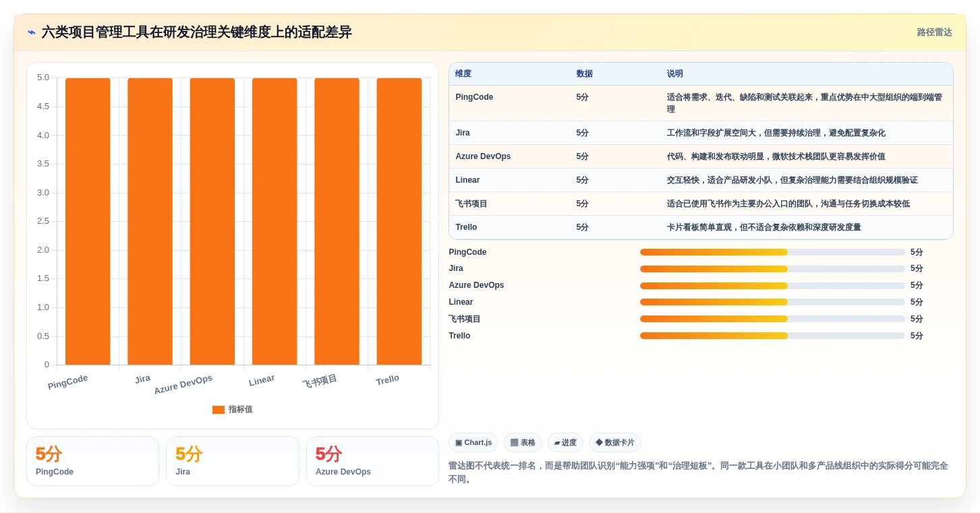Click the 飞书项目 bar in the chart
Viewport: 980px width, 513px height.
[x=337, y=221]
